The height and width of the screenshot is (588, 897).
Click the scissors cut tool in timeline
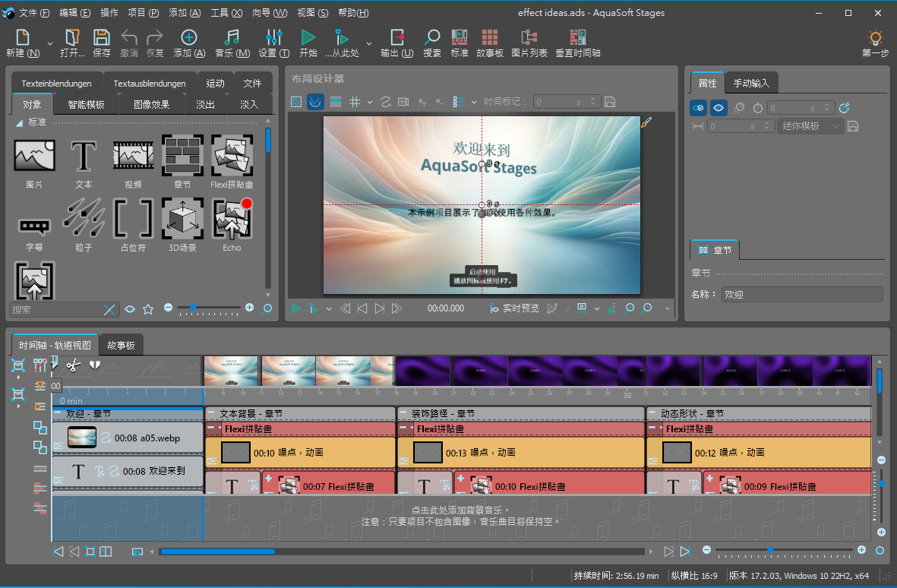point(73,365)
